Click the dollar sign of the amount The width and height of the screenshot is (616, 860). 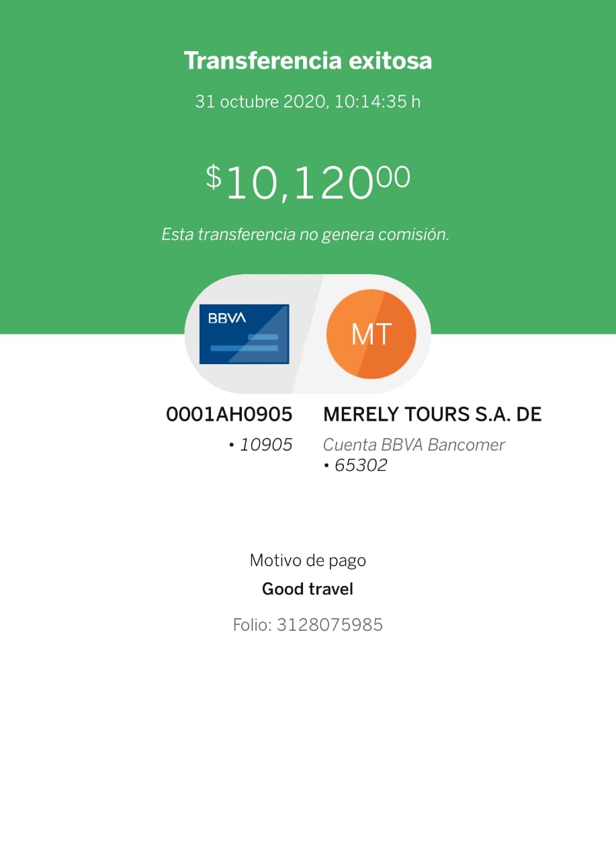click(213, 177)
